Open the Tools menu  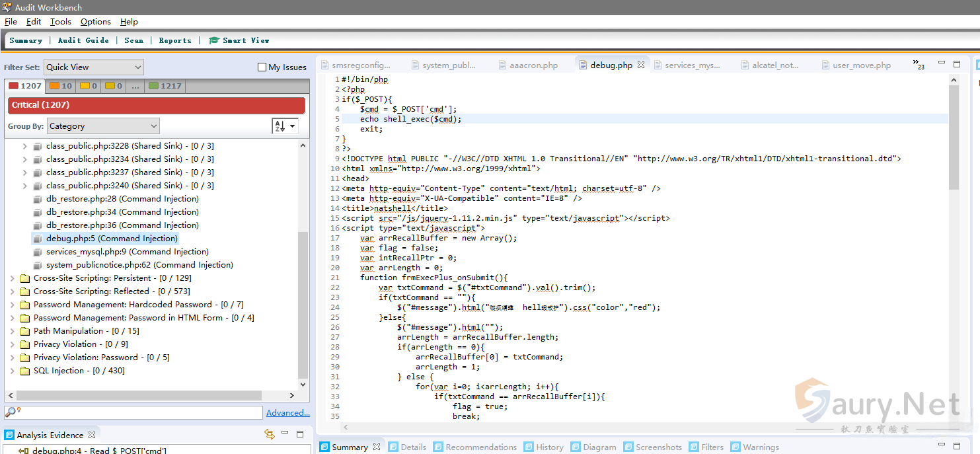click(x=60, y=22)
